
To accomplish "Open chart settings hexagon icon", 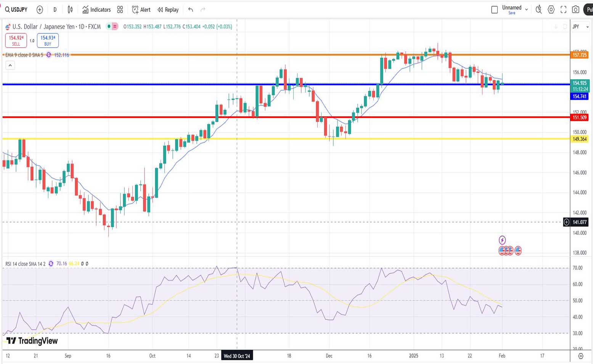I will [x=551, y=10].
